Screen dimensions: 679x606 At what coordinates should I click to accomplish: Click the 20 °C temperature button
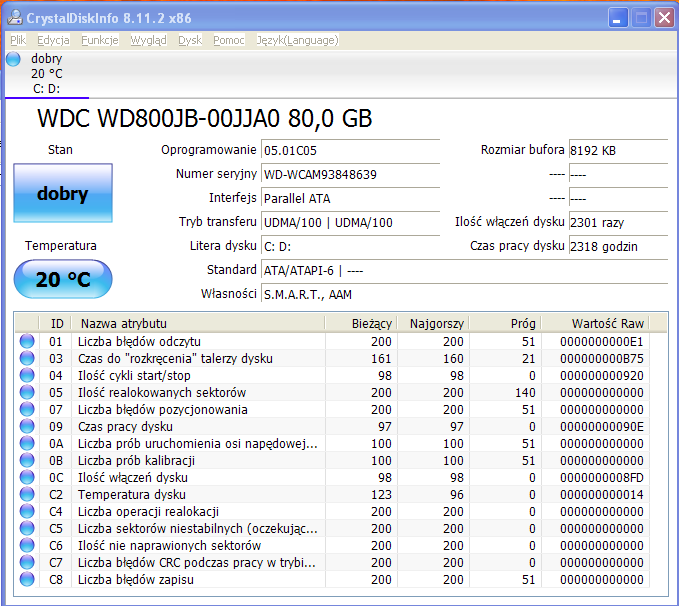63,279
